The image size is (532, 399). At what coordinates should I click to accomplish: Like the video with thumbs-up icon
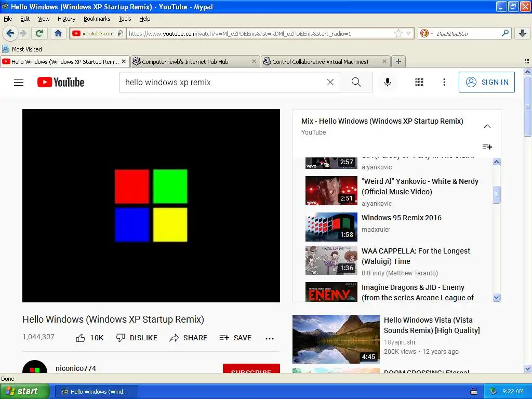(x=81, y=338)
